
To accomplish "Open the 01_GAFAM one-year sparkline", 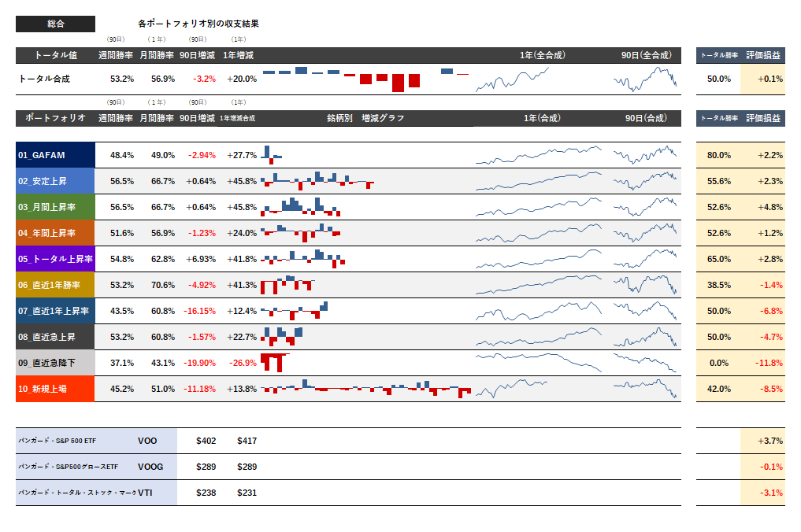I will point(539,155).
